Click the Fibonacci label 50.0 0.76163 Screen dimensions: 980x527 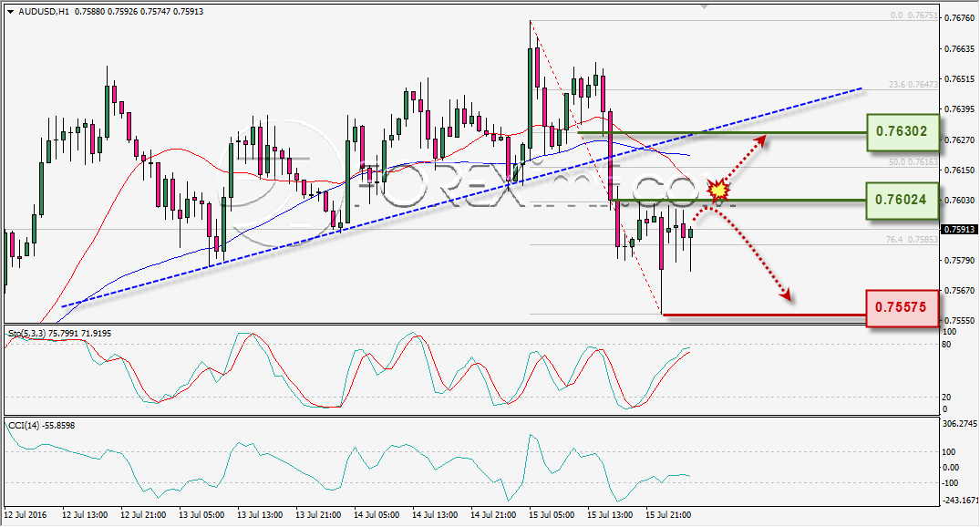[913, 162]
